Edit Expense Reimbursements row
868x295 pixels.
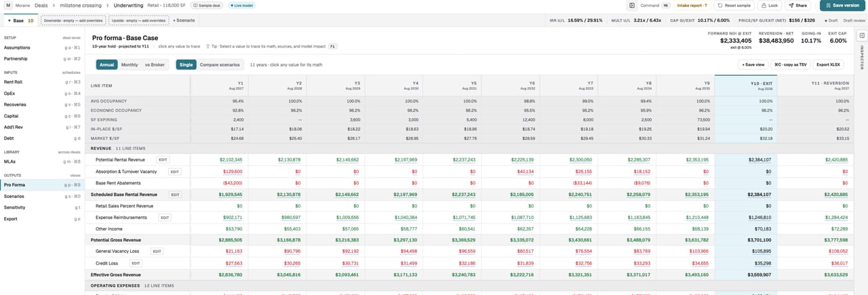click(x=164, y=218)
